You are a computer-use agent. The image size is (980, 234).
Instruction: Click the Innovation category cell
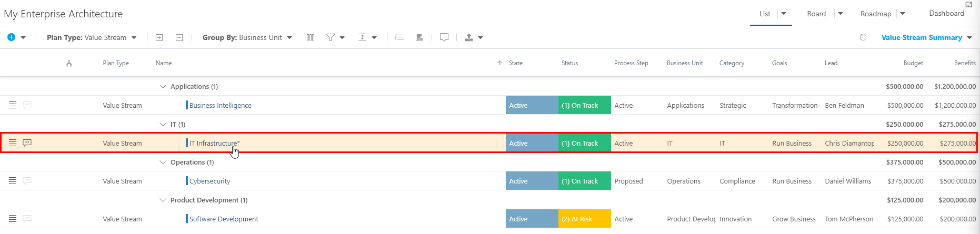[x=735, y=219]
